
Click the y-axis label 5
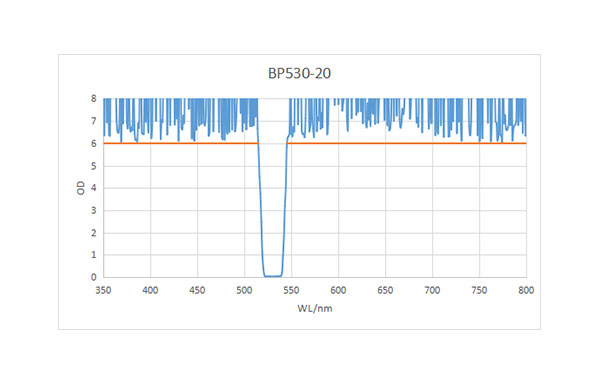(94, 166)
